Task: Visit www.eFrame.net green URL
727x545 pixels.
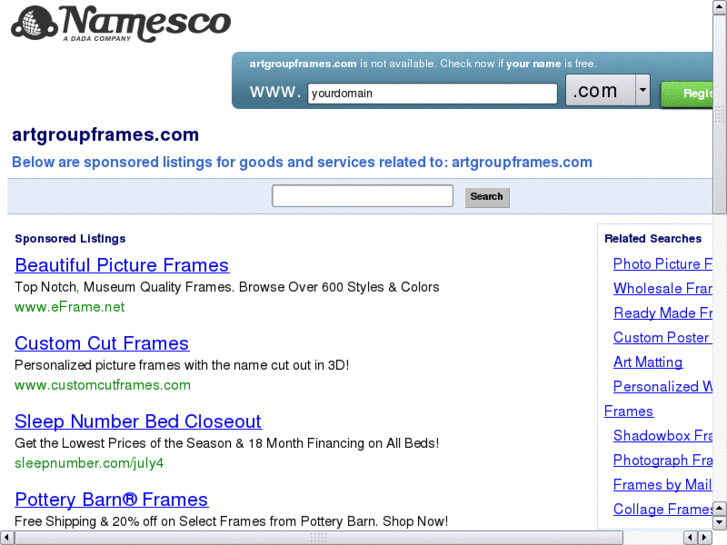Action: click(x=70, y=307)
